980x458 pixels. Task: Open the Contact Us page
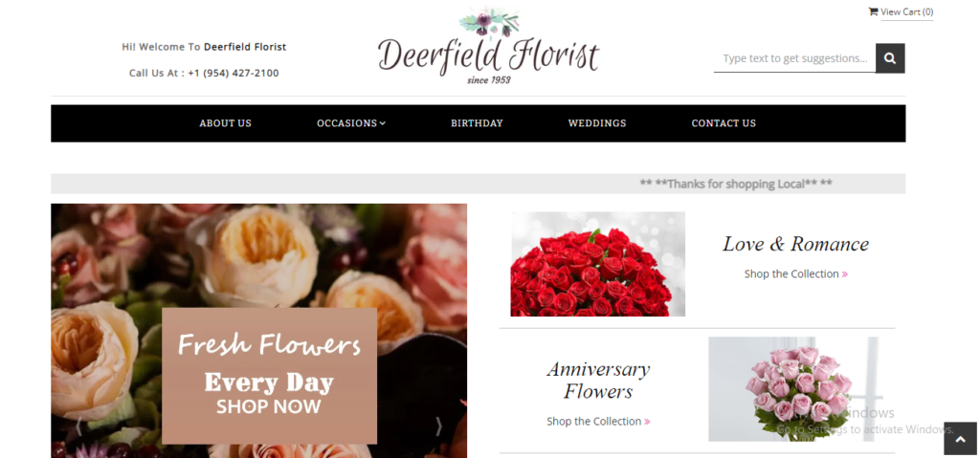tap(724, 123)
